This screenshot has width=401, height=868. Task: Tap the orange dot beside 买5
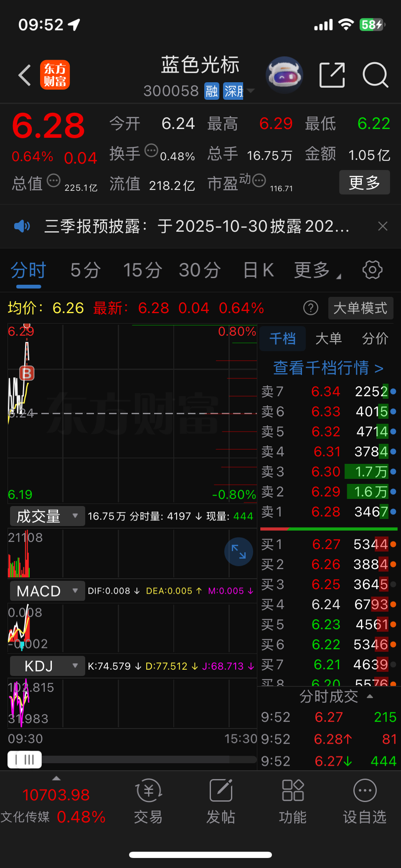point(393,624)
